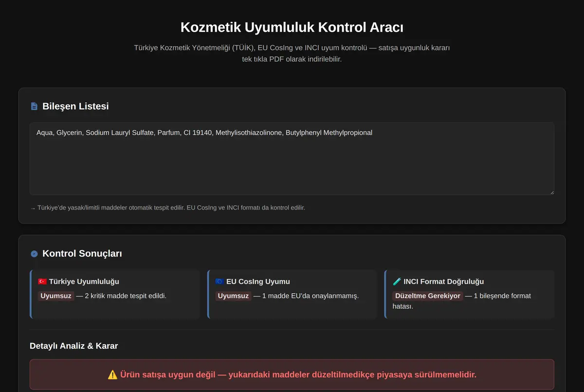Click the Uyumsuz badge under EU CosIng Uyumu
This screenshot has height=392, width=584.
233,296
